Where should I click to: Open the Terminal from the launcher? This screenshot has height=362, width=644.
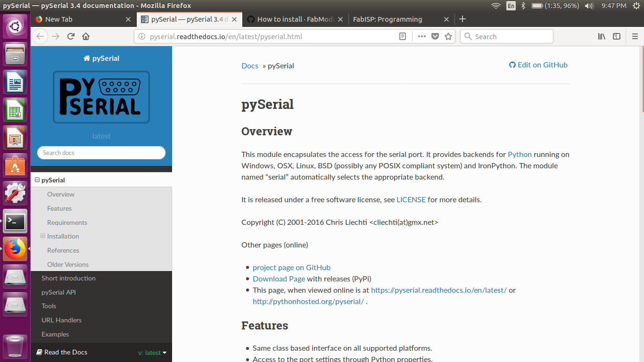coord(15,221)
